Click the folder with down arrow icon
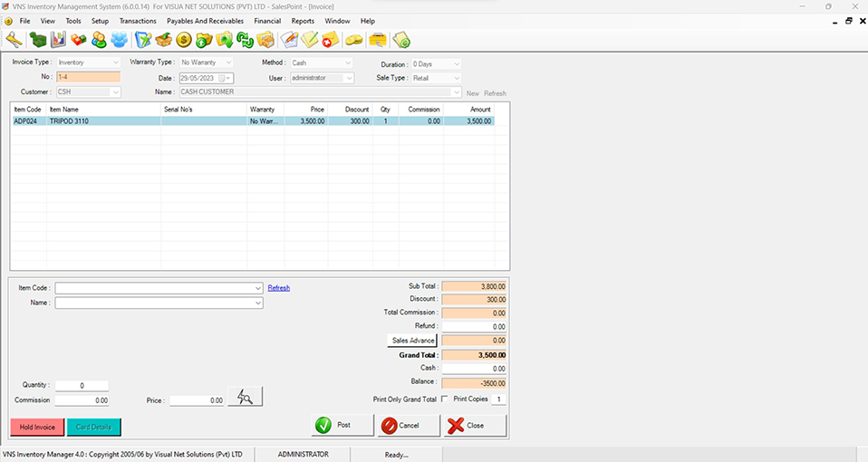Screen dimensions: 868x462 (x=225, y=40)
